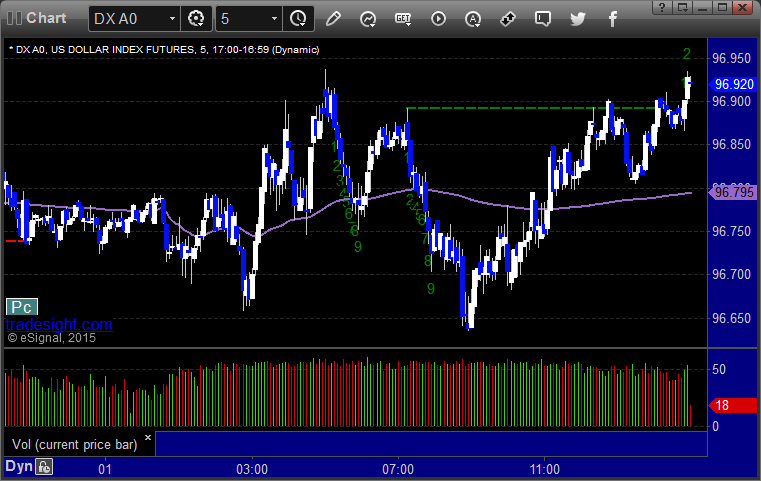The image size is (761, 481).
Task: Click the eSignal 2015 copyright text
Action: click(x=51, y=338)
